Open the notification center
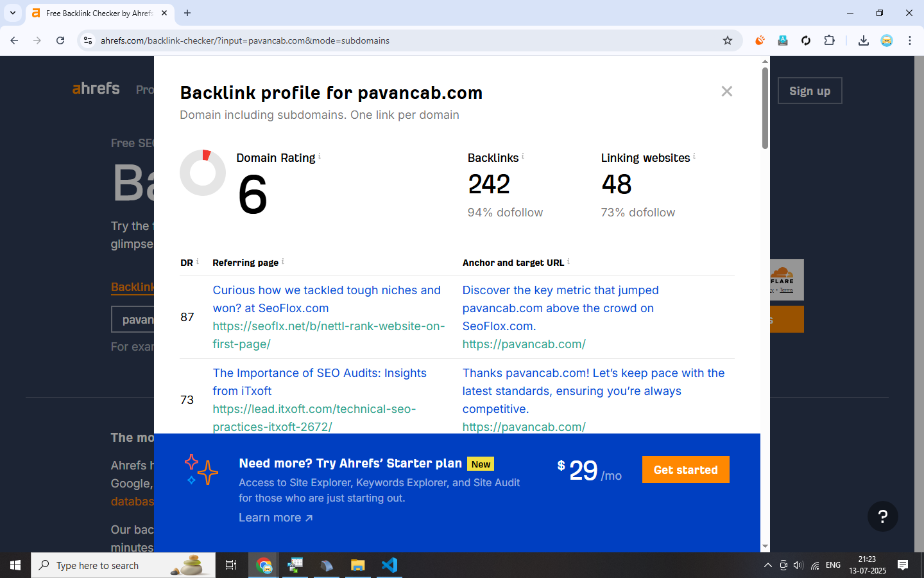Screen dimensions: 924x578 point(903,565)
